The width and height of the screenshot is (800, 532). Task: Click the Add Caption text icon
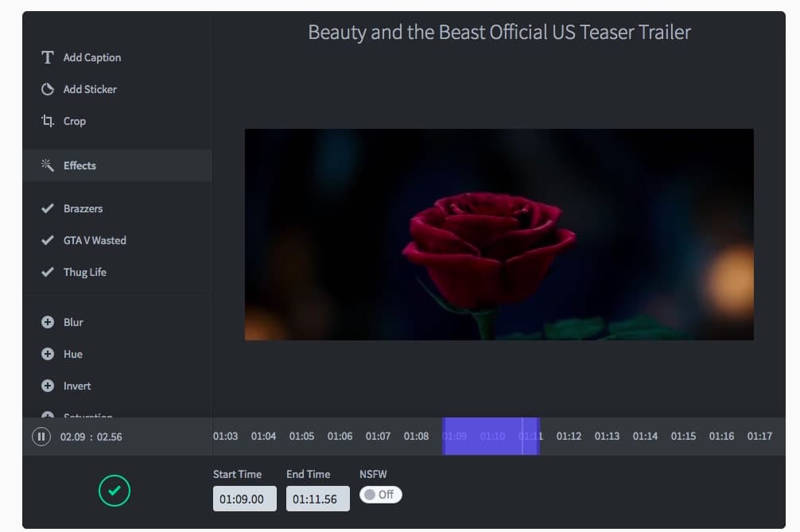point(48,57)
